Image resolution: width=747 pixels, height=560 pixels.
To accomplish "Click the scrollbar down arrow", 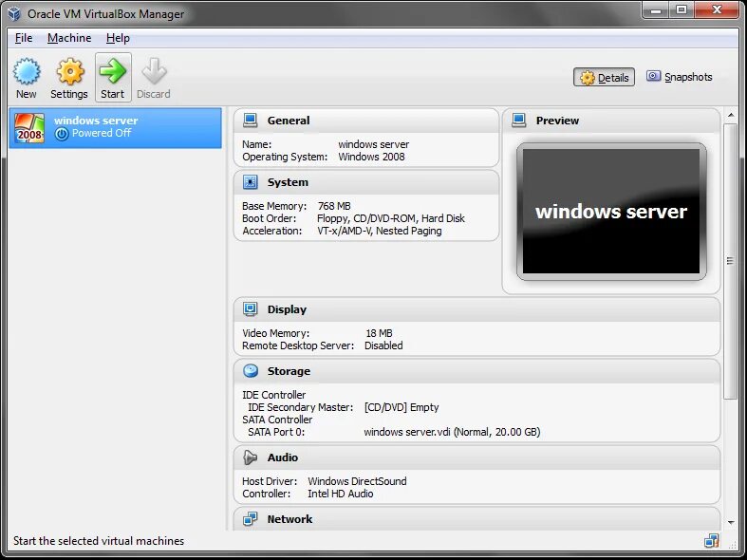I will [730, 522].
